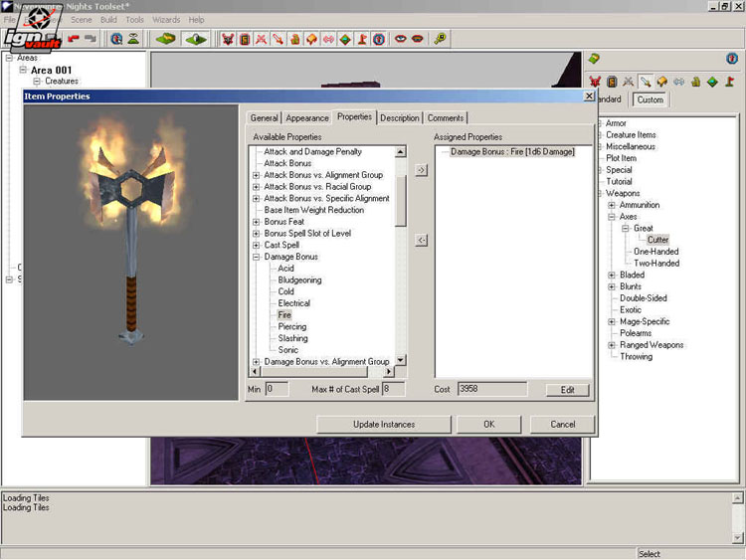Screen dimensions: 746x560
Task: Toggle creatures display icon in the main toolbar
Action: coord(228,39)
